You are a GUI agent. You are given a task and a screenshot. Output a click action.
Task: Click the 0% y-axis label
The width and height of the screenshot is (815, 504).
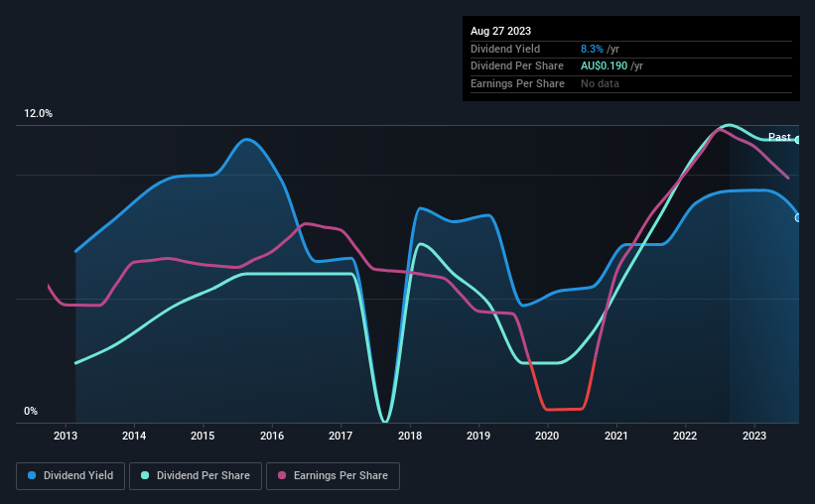point(31,411)
